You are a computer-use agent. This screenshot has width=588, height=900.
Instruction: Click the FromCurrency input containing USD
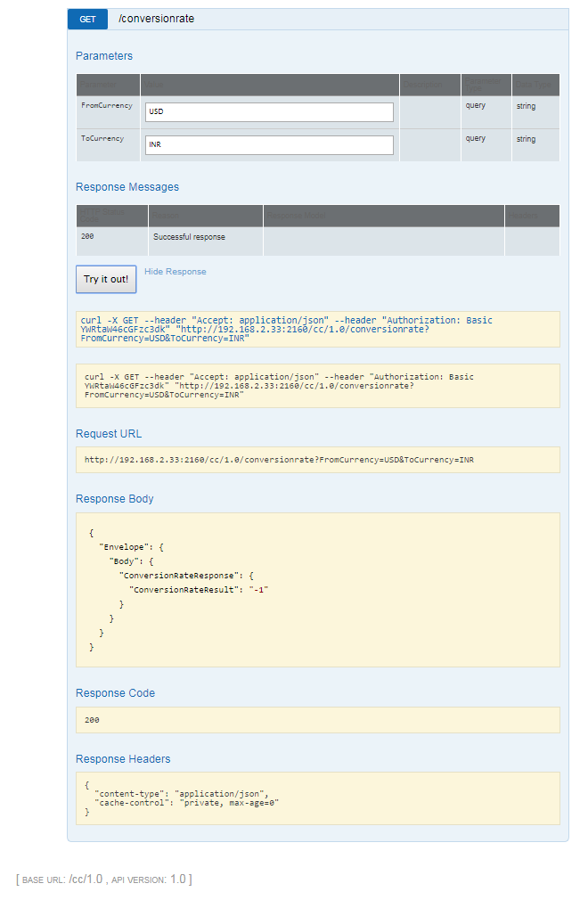point(269,112)
